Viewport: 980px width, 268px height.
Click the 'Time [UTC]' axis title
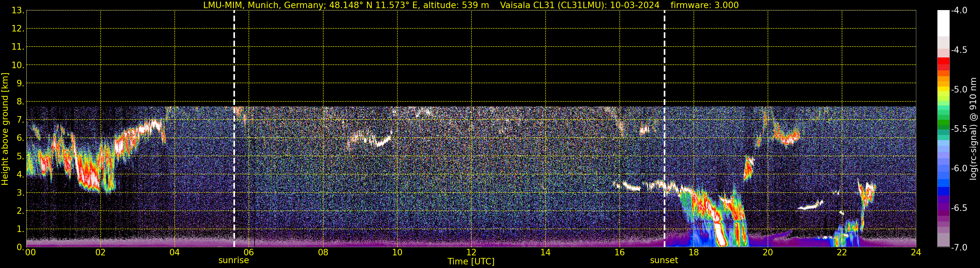(471, 262)
